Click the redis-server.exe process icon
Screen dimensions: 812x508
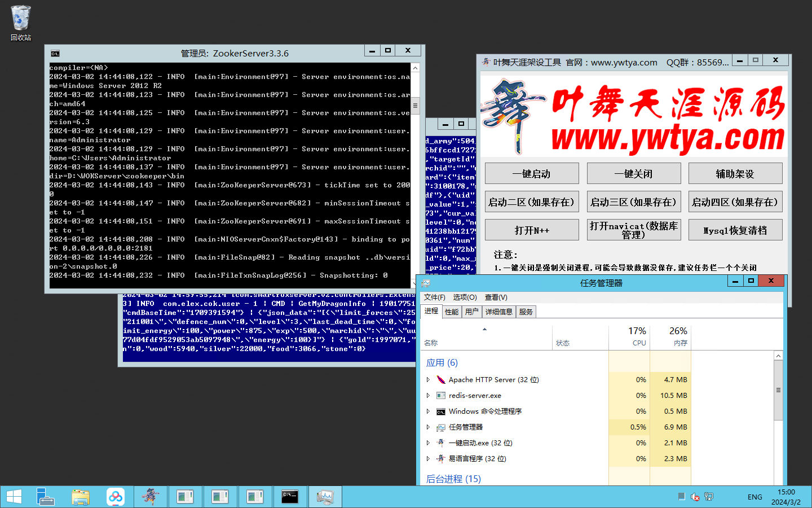(441, 396)
